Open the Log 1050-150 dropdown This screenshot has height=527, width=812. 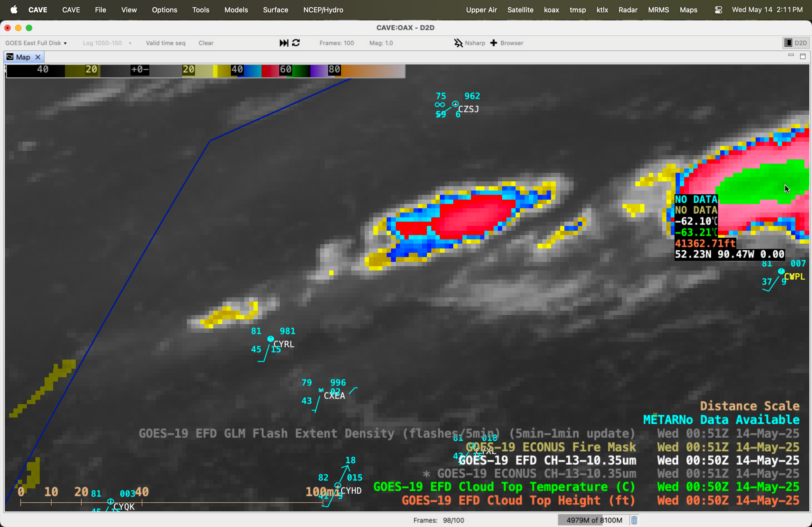point(107,43)
